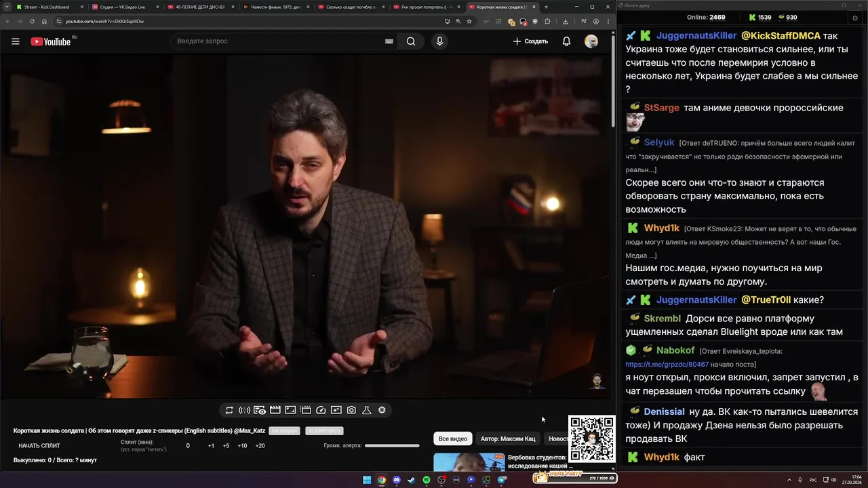Reload the page with the refresh icon
Screen dimensions: 868x488
(32, 21)
